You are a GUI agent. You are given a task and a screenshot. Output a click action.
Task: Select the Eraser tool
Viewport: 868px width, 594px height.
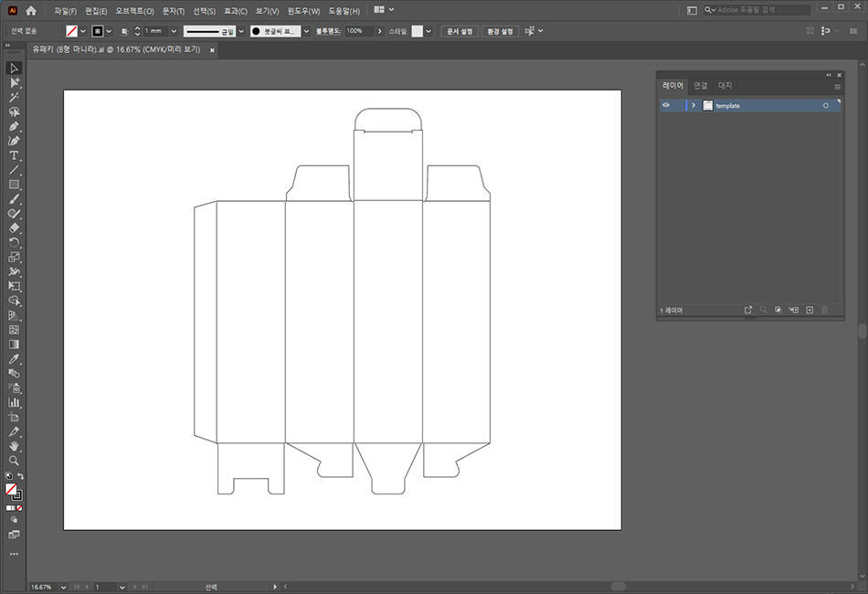tap(14, 228)
